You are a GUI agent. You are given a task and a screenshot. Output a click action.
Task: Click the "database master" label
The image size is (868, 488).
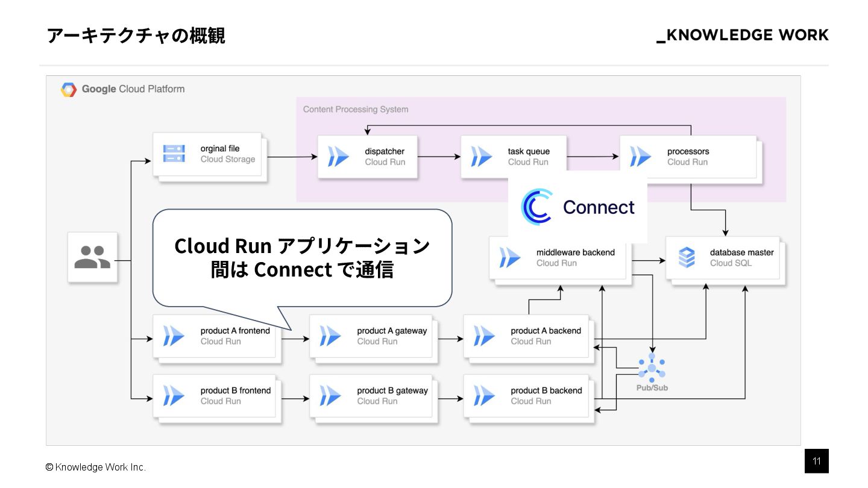(742, 252)
